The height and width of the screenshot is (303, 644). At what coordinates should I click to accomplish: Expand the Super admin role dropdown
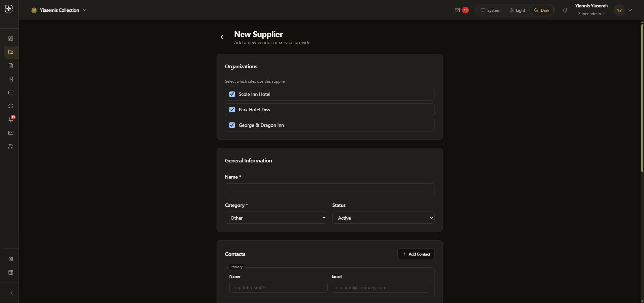tap(592, 14)
